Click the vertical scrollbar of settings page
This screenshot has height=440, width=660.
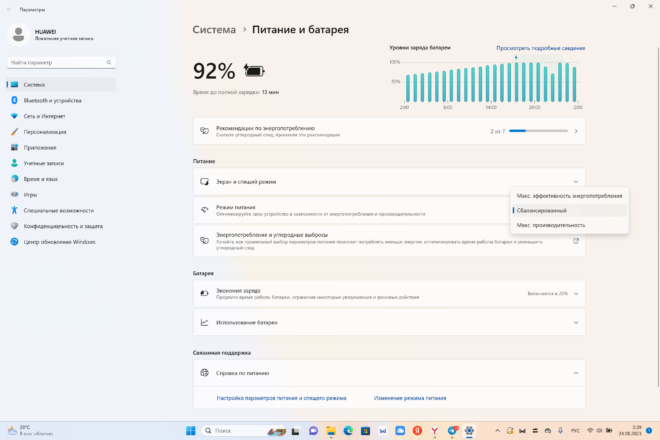pos(658,217)
